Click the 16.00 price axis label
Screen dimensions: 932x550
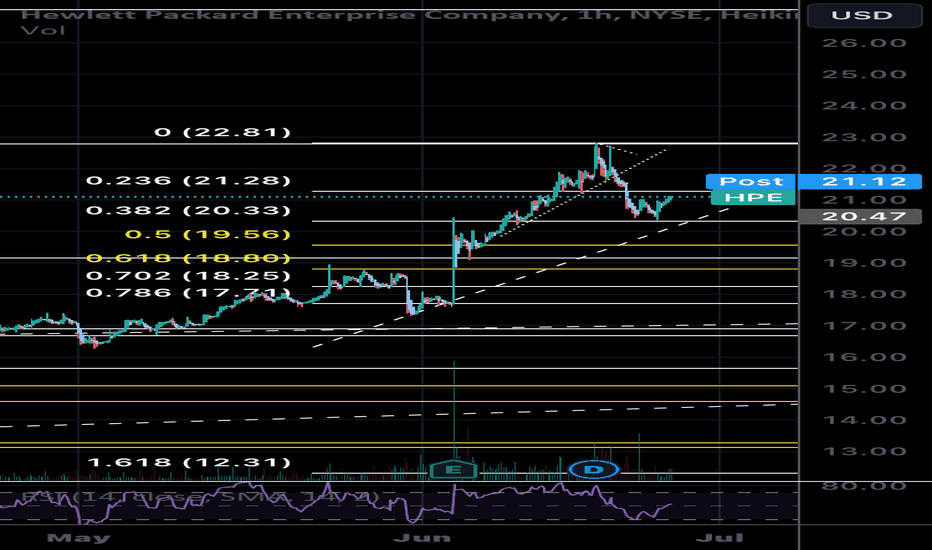[864, 357]
